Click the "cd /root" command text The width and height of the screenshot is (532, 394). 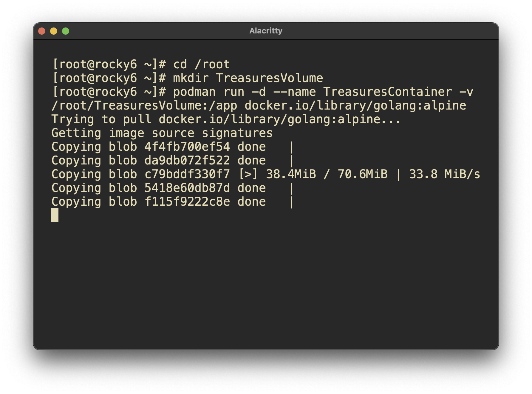click(x=201, y=64)
